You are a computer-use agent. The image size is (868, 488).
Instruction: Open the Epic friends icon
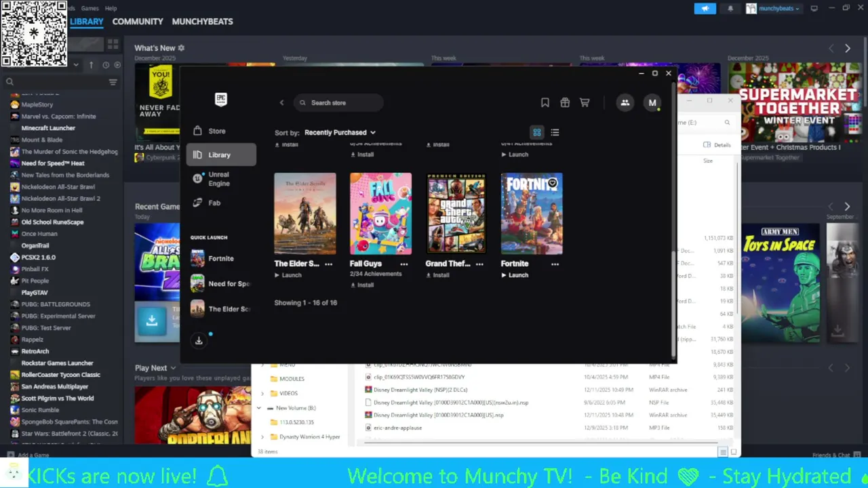coord(625,102)
